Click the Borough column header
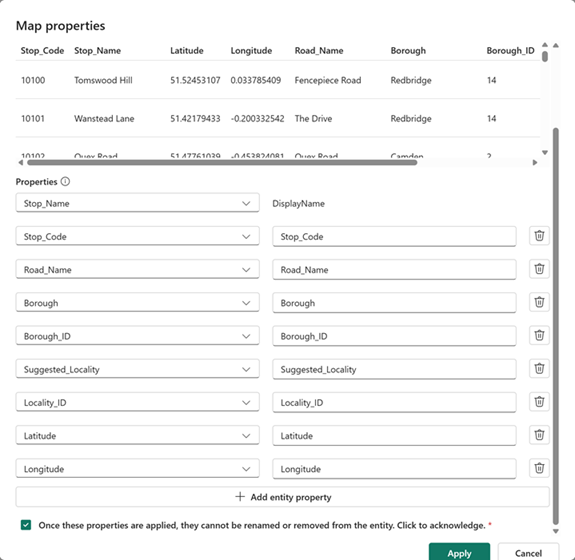575x560 pixels. (x=408, y=51)
